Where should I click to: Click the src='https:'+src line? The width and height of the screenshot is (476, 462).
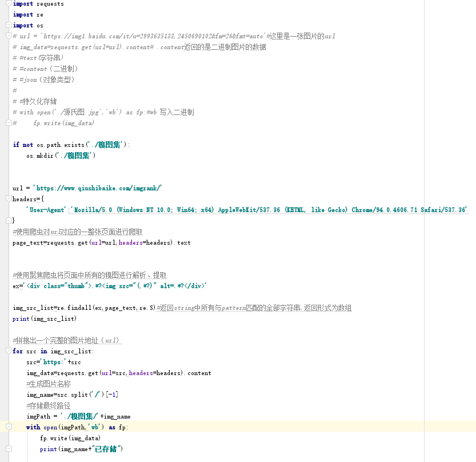point(54,362)
